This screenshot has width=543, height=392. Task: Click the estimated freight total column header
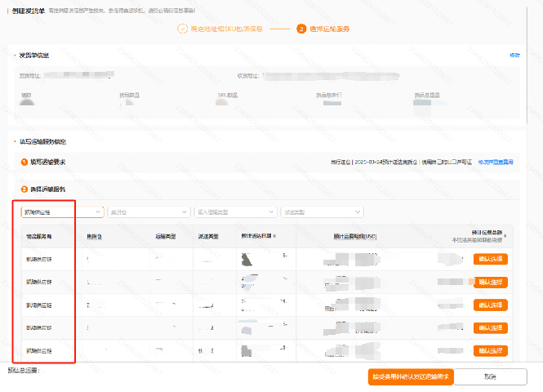(x=487, y=233)
